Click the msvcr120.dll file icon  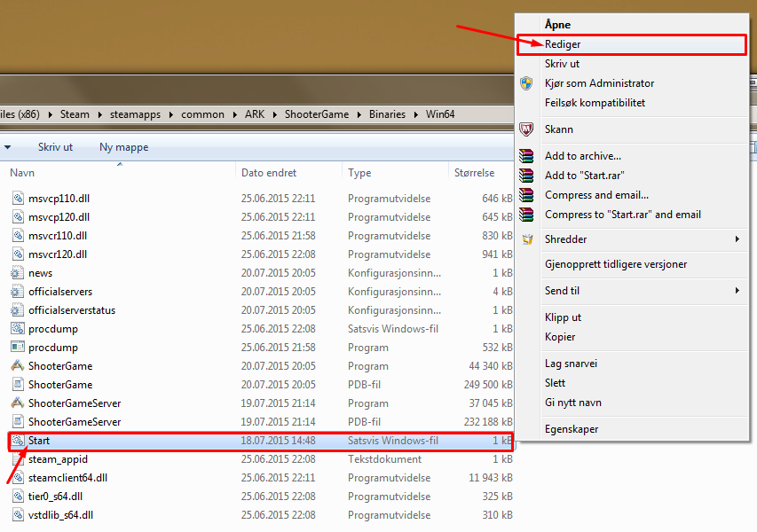18,254
